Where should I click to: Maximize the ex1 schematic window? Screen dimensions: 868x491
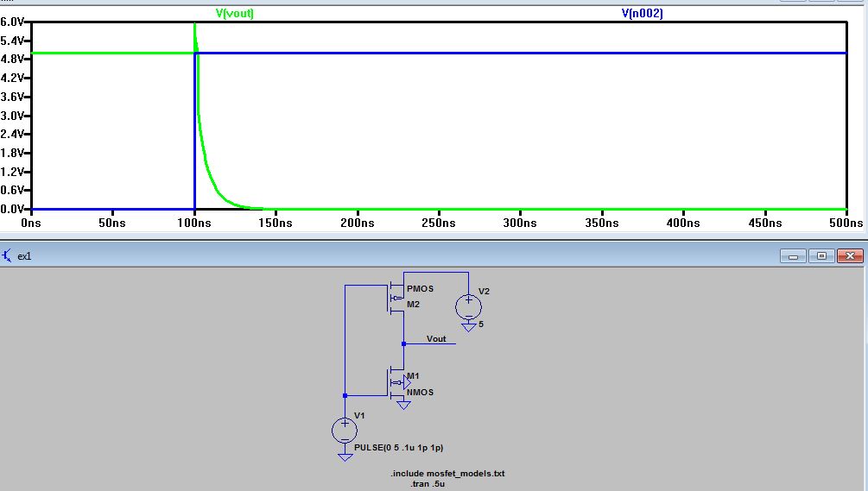click(x=820, y=256)
